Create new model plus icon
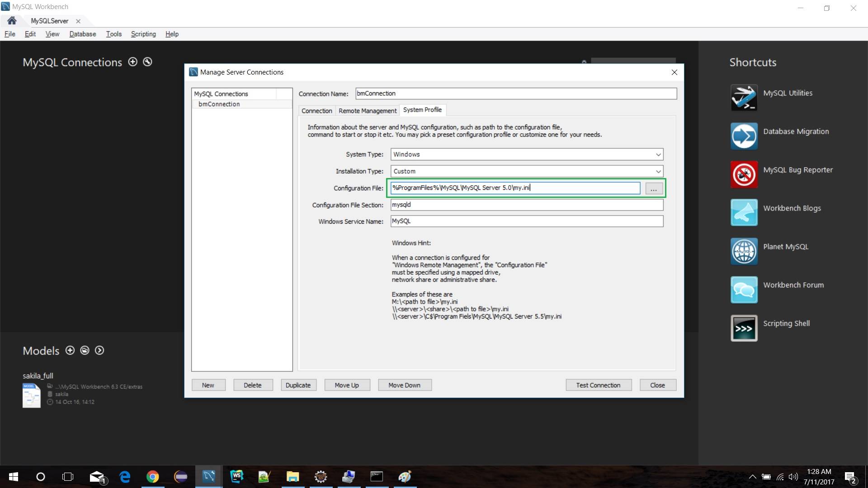868x488 pixels. click(x=70, y=350)
